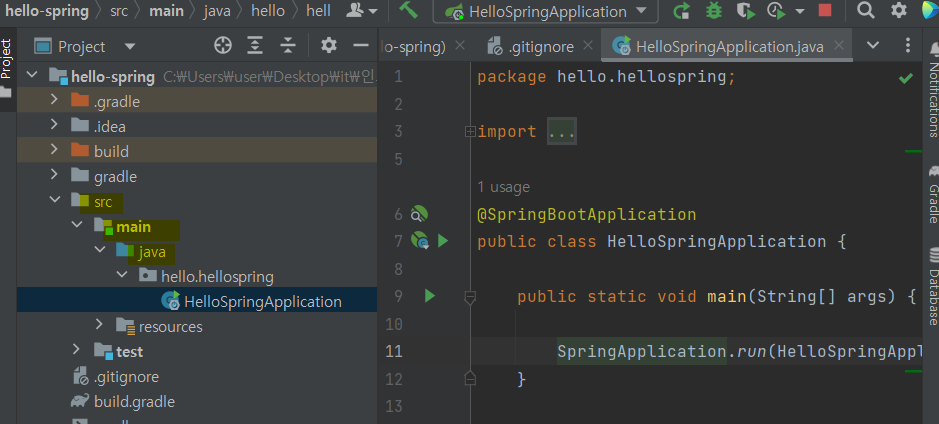939x424 pixels.
Task: Expand the resources folder
Action: coord(99,325)
